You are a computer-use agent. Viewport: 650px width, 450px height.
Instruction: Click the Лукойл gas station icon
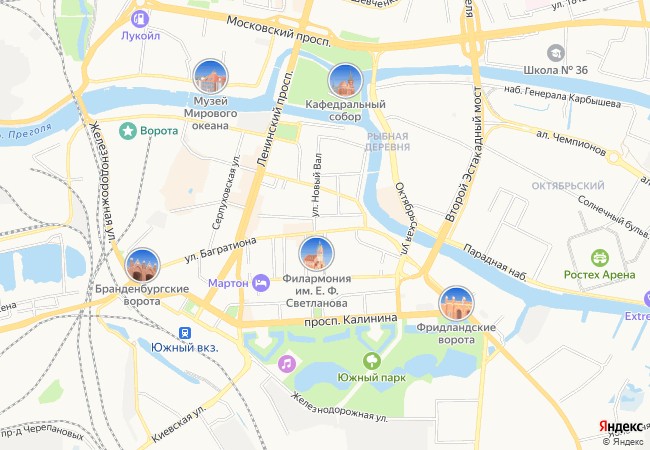[x=140, y=18]
